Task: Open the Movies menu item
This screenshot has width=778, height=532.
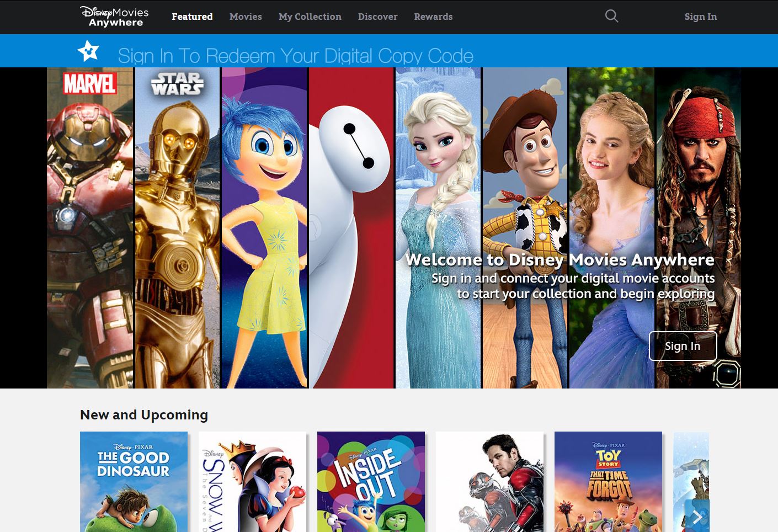Action: tap(246, 17)
